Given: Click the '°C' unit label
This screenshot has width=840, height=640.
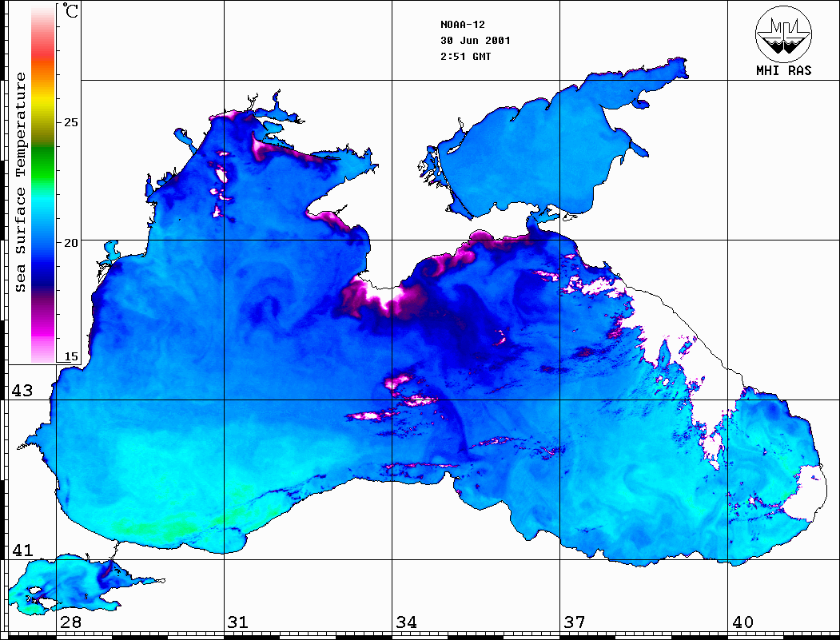Looking at the screenshot, I should tap(70, 10).
